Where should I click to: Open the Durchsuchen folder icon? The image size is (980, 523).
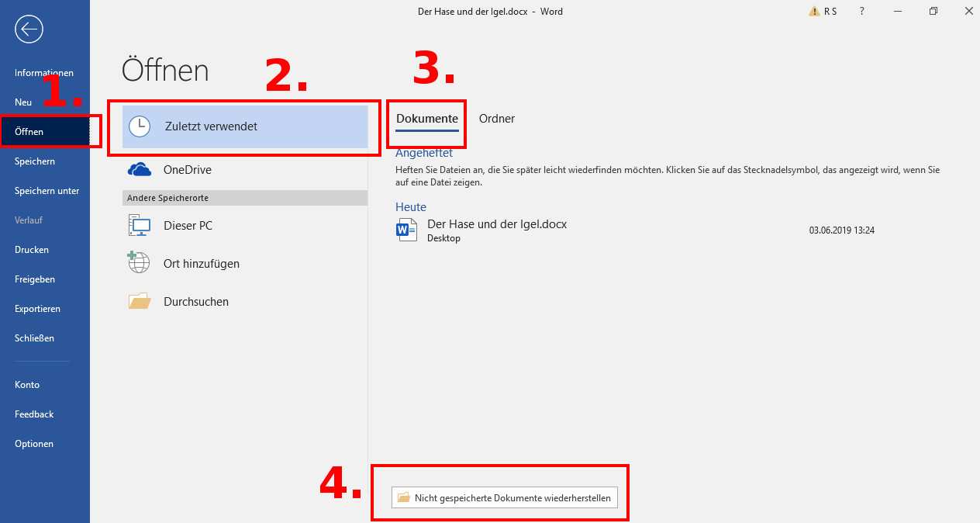[140, 301]
